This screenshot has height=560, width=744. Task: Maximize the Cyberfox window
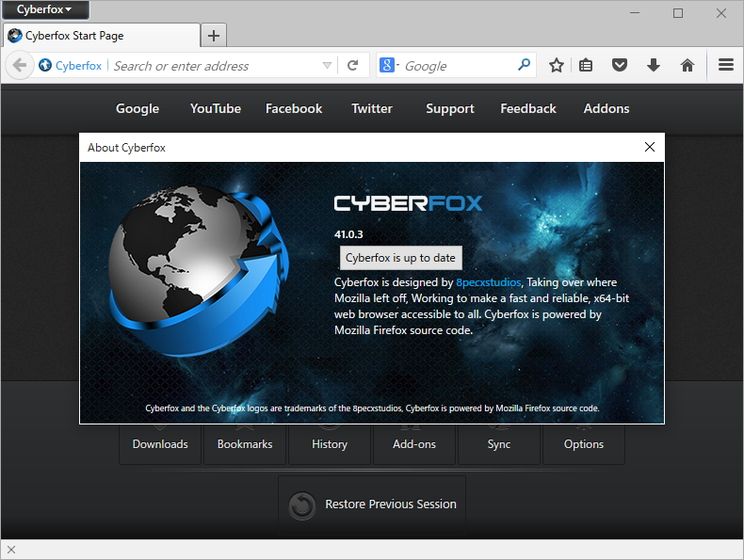click(678, 13)
